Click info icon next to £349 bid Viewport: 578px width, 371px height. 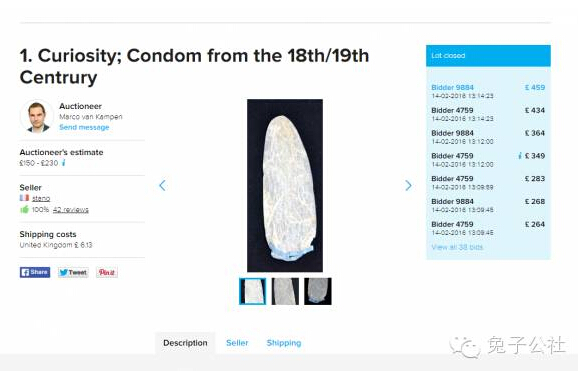[520, 156]
